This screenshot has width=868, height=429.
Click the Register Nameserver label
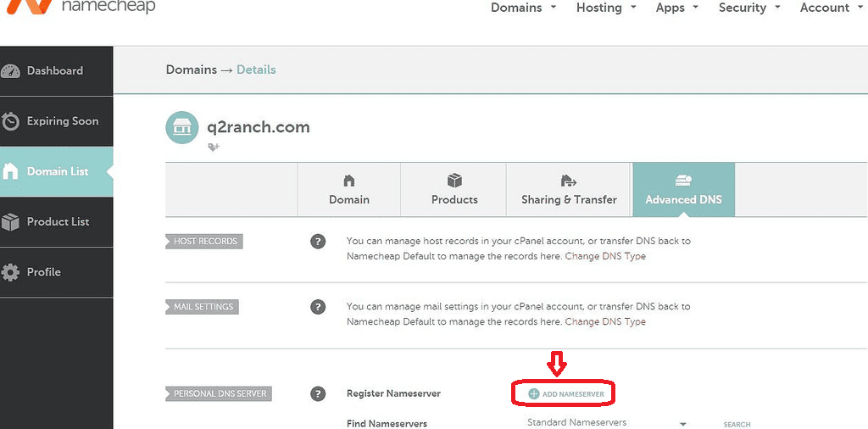pyautogui.click(x=393, y=394)
